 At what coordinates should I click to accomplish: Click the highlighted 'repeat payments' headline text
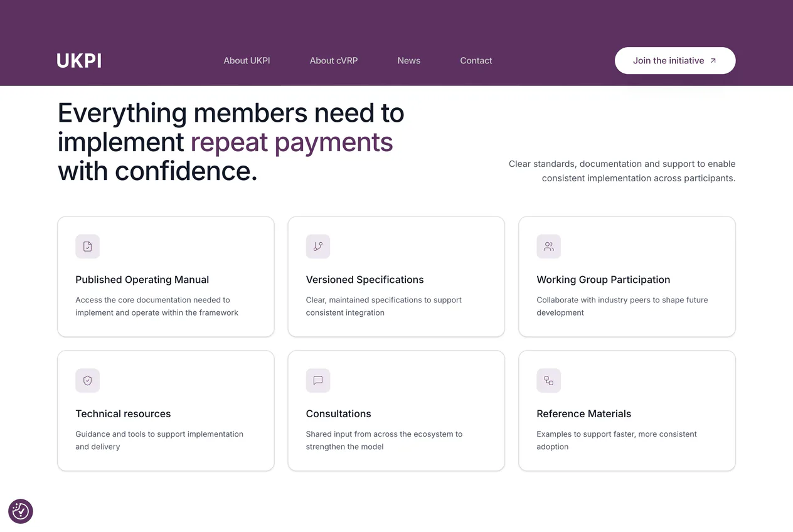pos(292,142)
